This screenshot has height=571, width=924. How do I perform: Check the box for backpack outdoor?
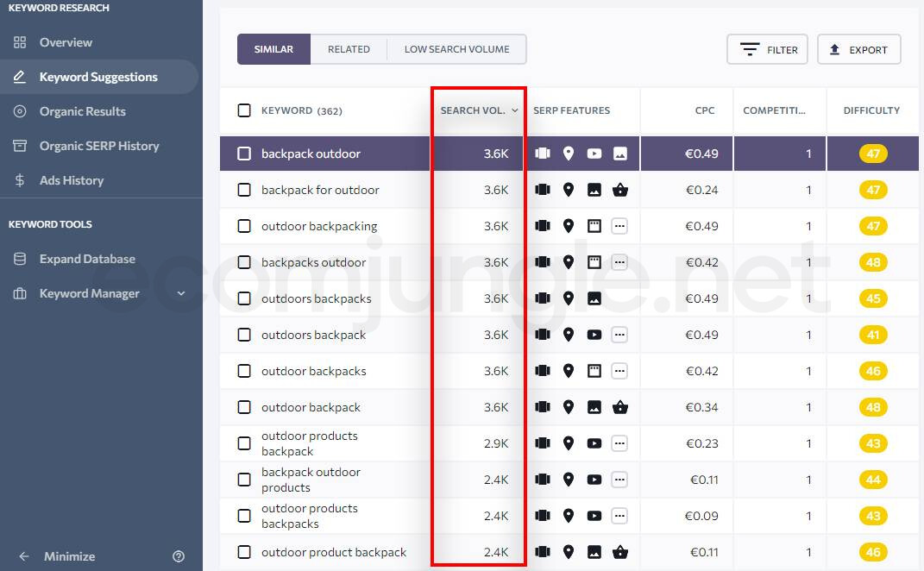244,154
